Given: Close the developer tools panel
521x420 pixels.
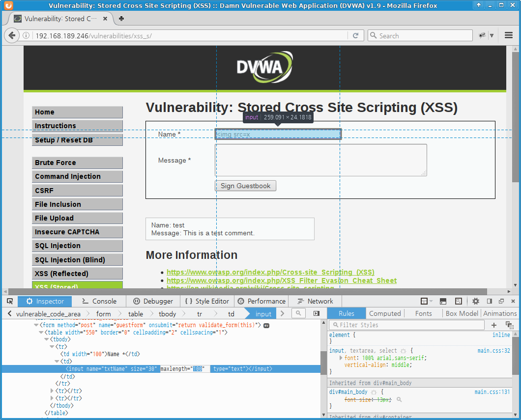Looking at the screenshot, I should point(513,301).
